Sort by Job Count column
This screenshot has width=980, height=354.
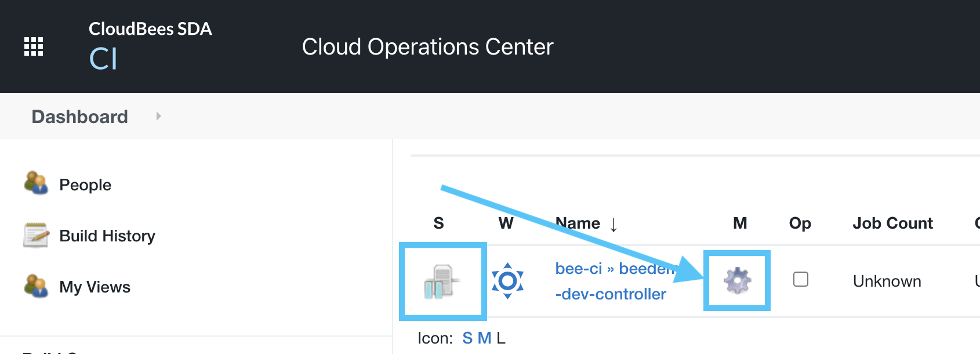point(892,223)
